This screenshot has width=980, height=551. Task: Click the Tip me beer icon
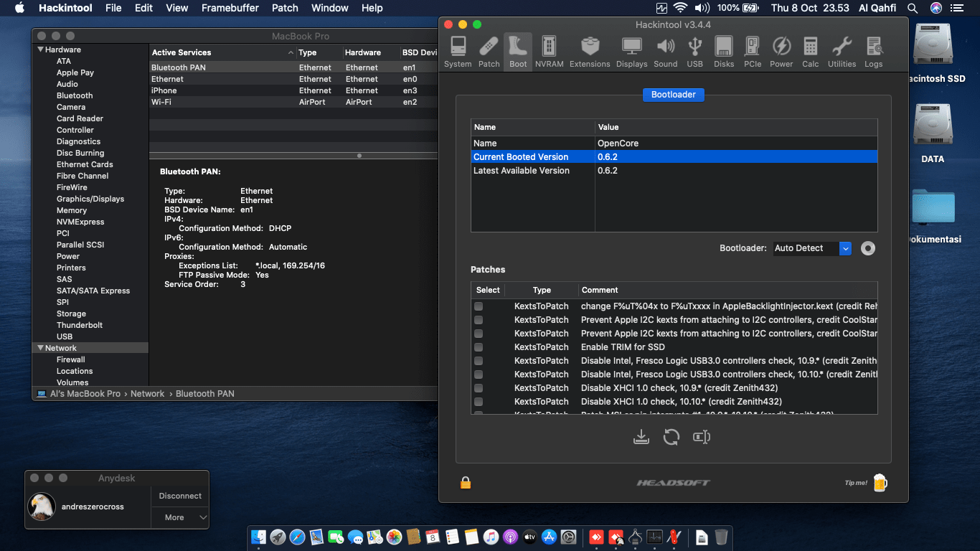tap(880, 483)
